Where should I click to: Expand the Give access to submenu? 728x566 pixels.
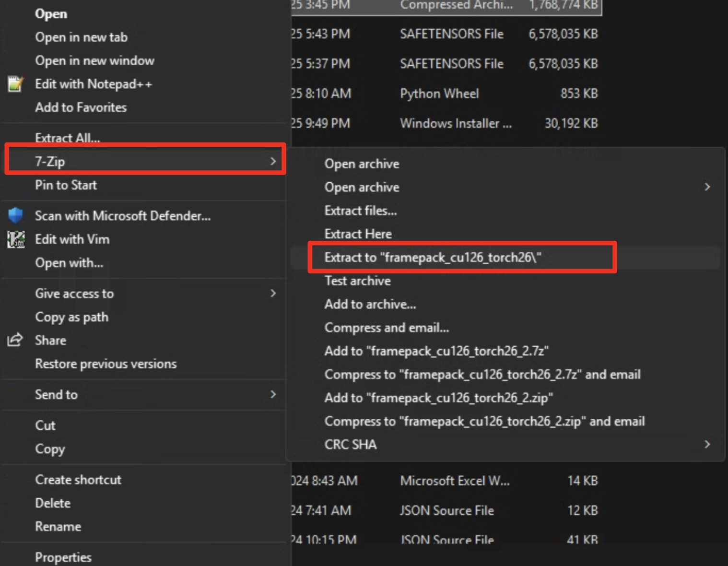(273, 293)
